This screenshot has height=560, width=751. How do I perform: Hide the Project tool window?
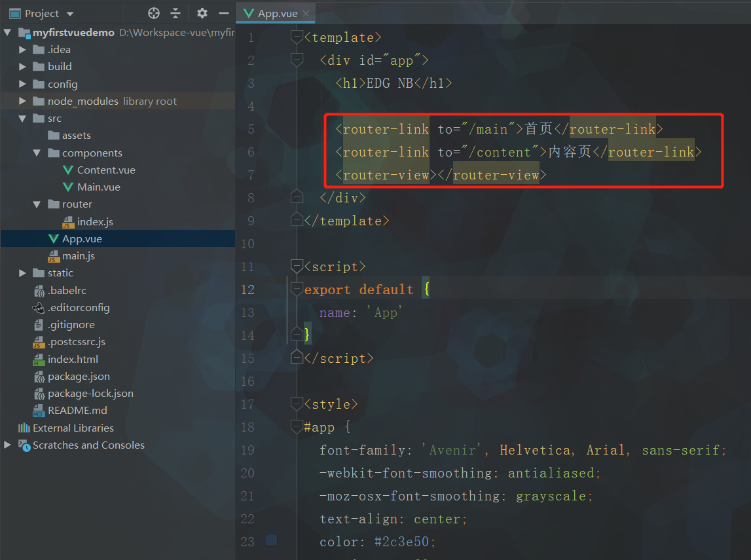[224, 13]
